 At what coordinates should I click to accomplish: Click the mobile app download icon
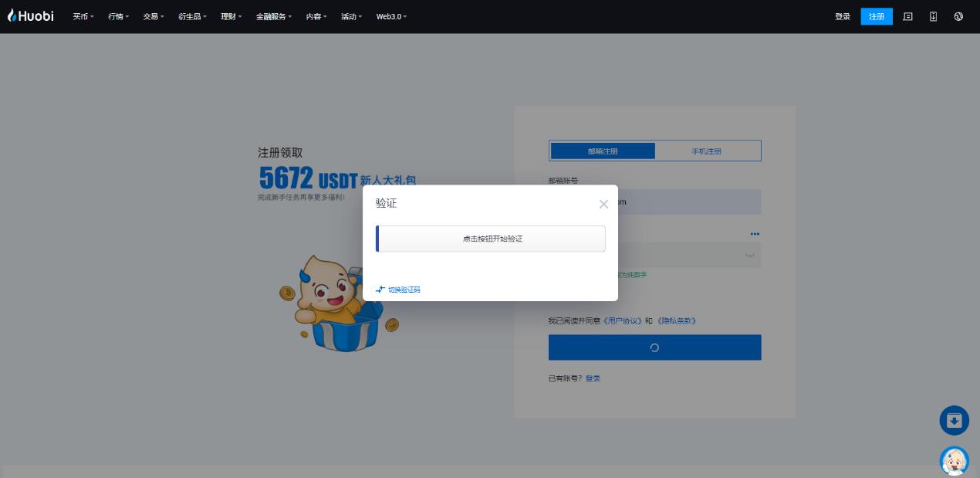pyautogui.click(x=933, y=16)
